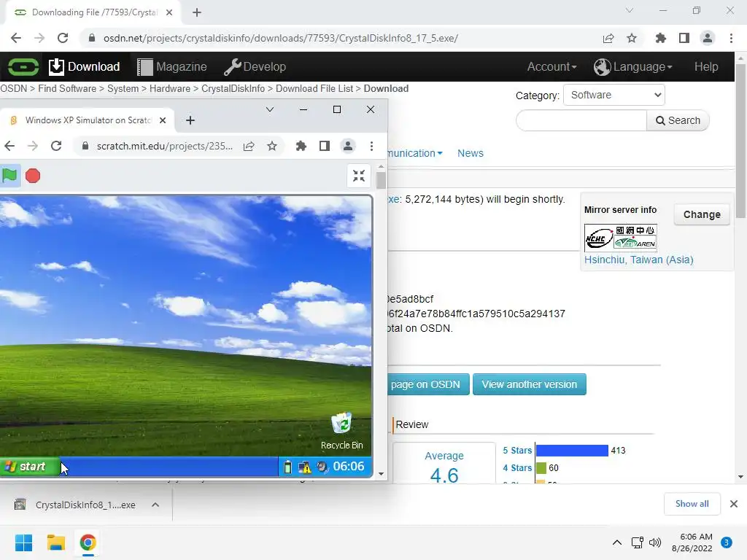Click the Find Software breadcrumb link

point(67,88)
